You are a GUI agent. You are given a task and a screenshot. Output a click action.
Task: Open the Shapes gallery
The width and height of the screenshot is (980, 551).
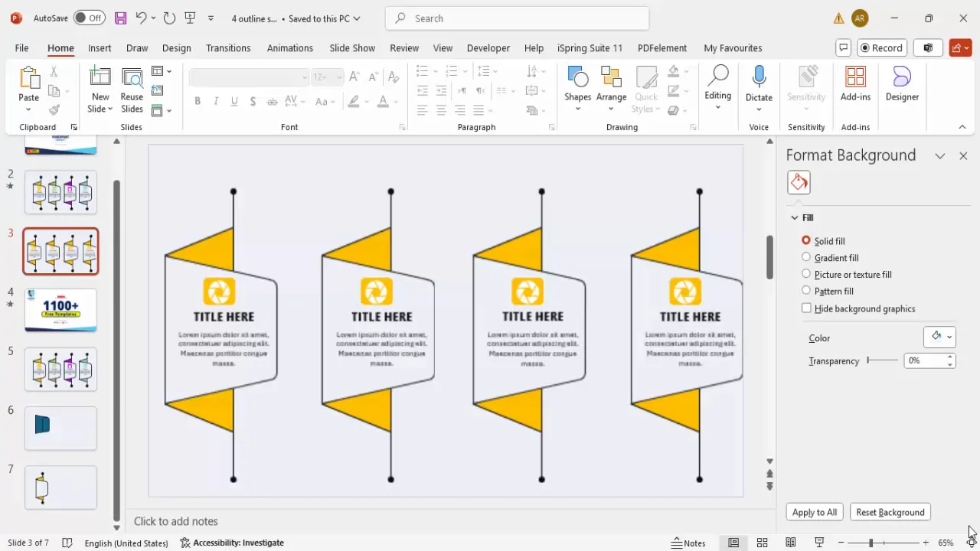pyautogui.click(x=577, y=88)
